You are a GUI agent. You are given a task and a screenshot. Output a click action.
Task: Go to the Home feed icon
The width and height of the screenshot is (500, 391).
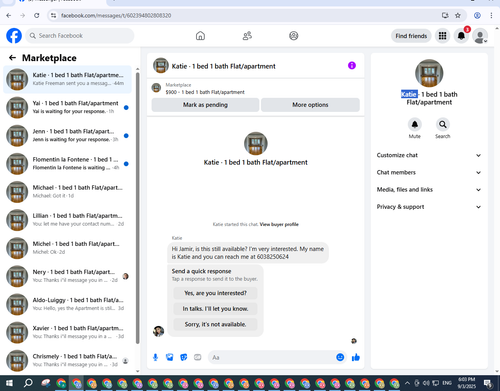(200, 36)
